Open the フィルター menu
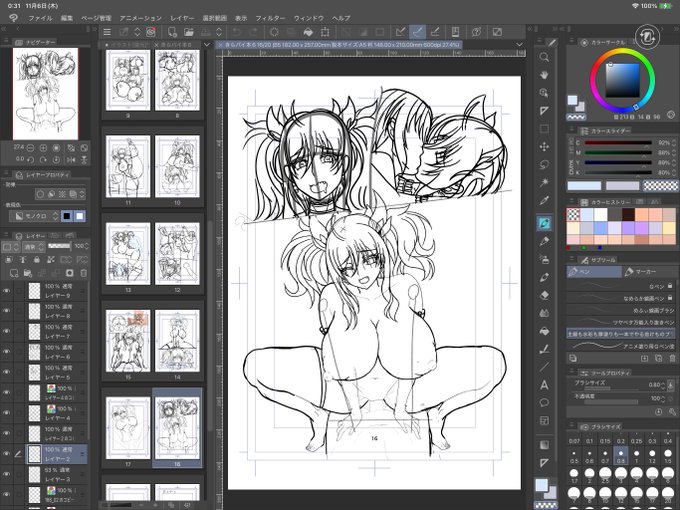Image resolution: width=680 pixels, height=510 pixels. pos(270,18)
